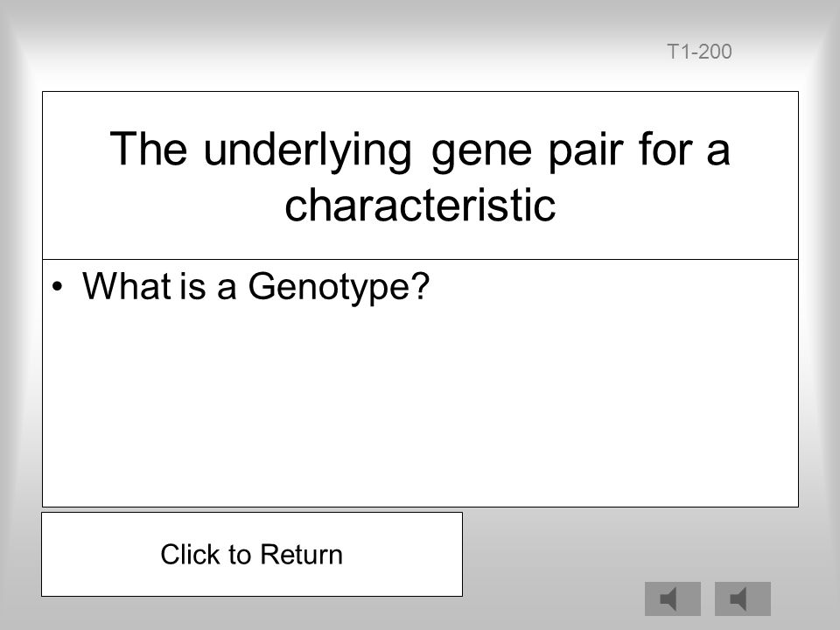Select the "What is a Genotype?" answer text
This screenshot has width=840, height=630.
pyautogui.click(x=255, y=287)
